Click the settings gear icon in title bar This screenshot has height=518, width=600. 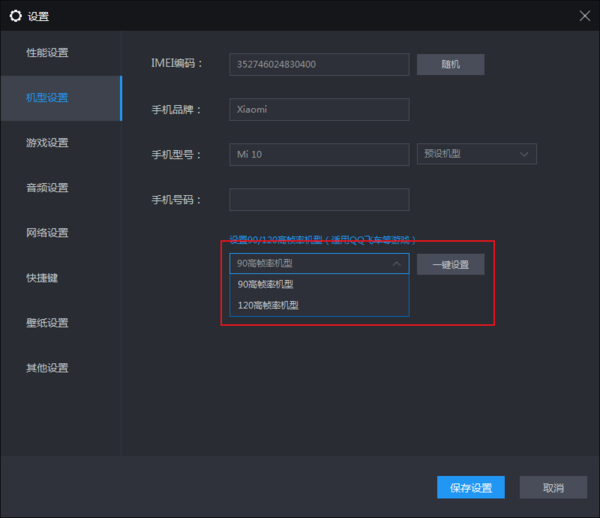click(x=15, y=16)
